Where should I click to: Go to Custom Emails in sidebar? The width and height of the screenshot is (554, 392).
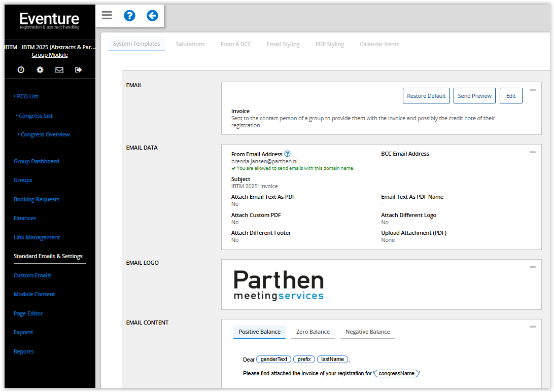point(32,275)
